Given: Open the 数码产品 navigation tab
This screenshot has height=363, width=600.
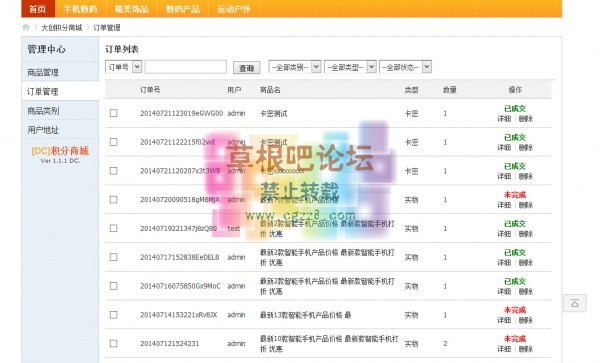Looking at the screenshot, I should click(183, 9).
